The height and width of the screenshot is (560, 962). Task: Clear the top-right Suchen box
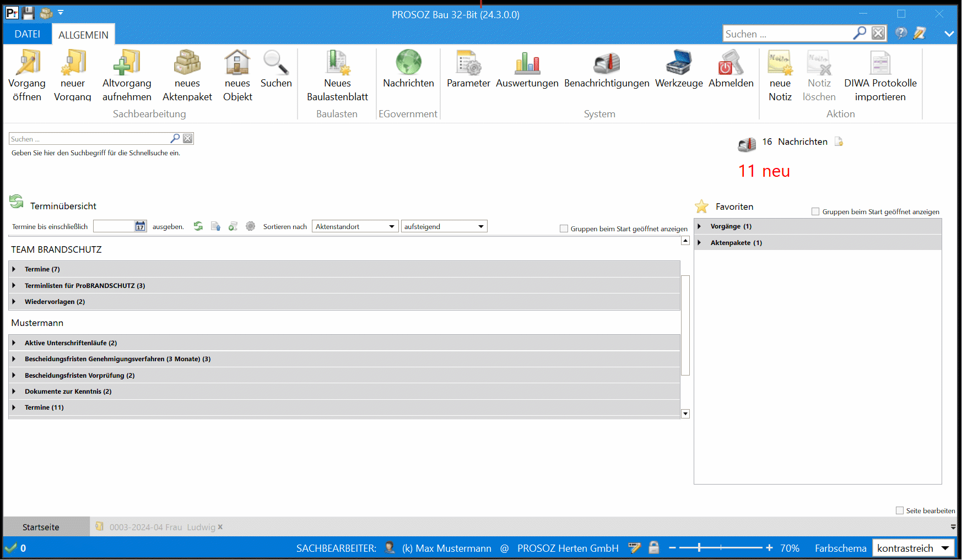coord(878,33)
